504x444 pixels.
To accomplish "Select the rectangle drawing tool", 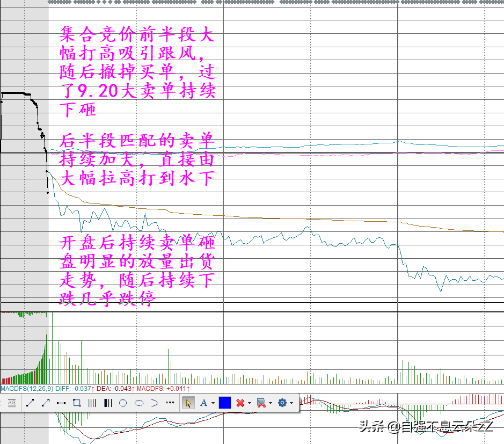I will coord(76,403).
